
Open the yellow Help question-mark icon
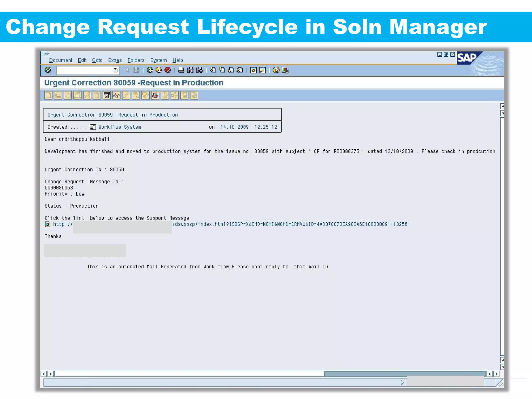coord(276,70)
